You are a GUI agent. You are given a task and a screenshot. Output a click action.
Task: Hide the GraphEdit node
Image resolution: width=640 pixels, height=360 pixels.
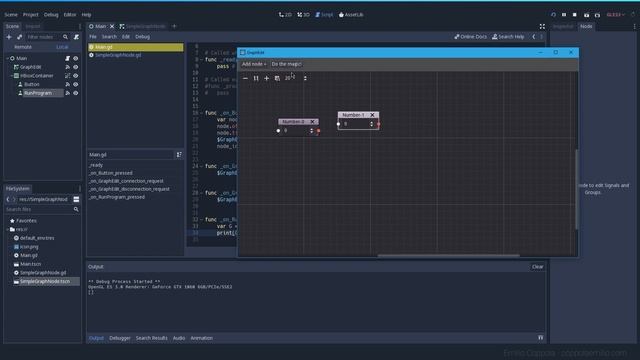click(x=76, y=67)
